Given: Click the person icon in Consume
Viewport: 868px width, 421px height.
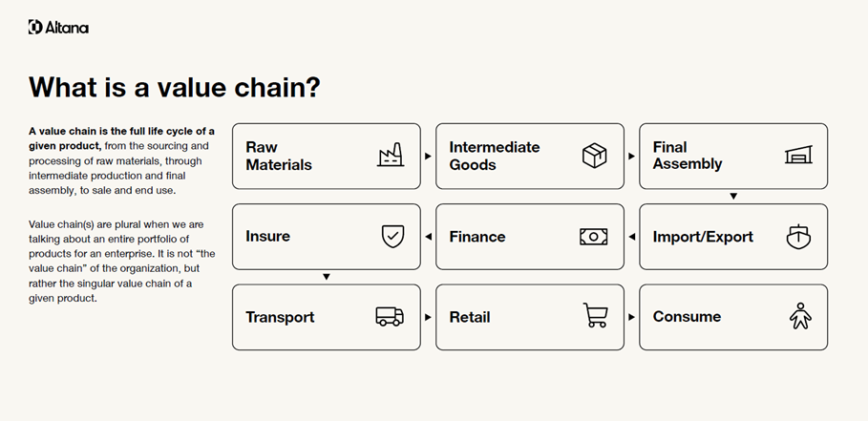Looking at the screenshot, I should tap(800, 316).
